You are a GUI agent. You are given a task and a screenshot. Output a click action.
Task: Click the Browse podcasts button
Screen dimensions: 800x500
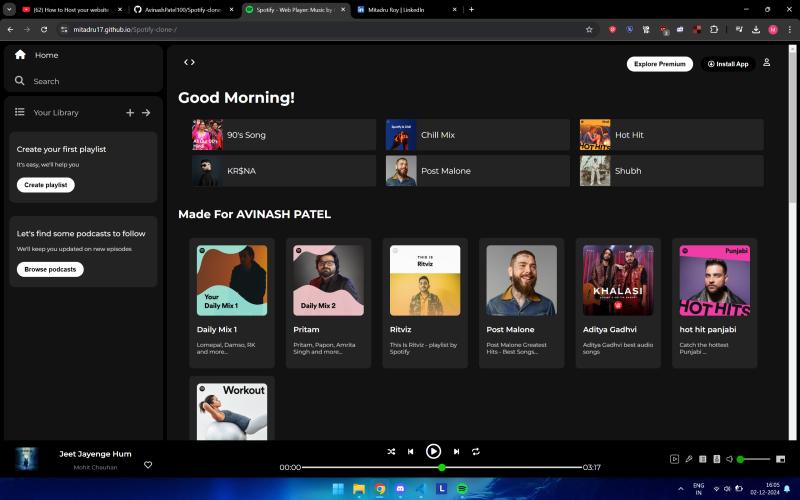pos(50,269)
